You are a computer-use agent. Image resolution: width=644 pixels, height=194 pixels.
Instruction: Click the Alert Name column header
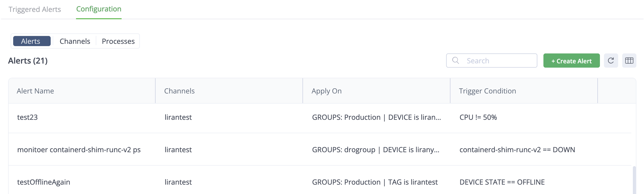tap(35, 91)
